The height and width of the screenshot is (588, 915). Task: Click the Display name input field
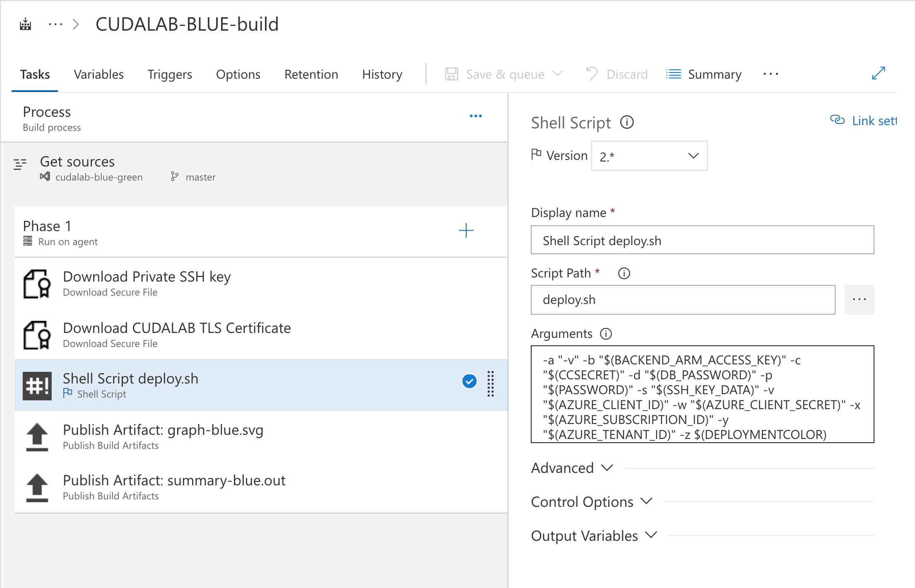[702, 240]
